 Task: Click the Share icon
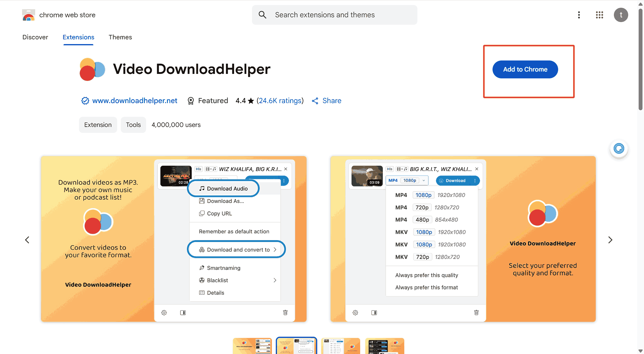coord(315,101)
